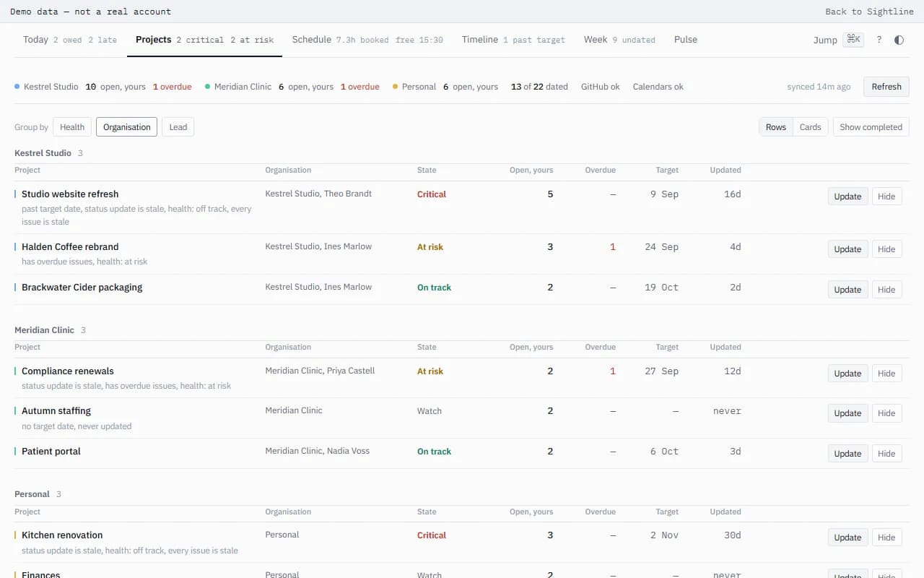The image size is (924, 578).
Task: Update Studio website refresh project
Action: coord(847,197)
